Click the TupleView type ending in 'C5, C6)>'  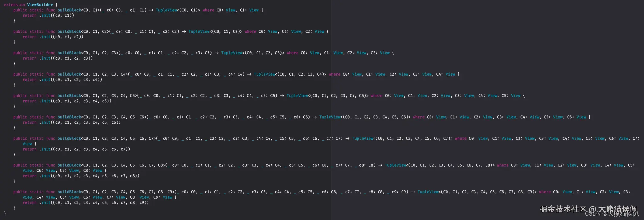click(x=365, y=117)
